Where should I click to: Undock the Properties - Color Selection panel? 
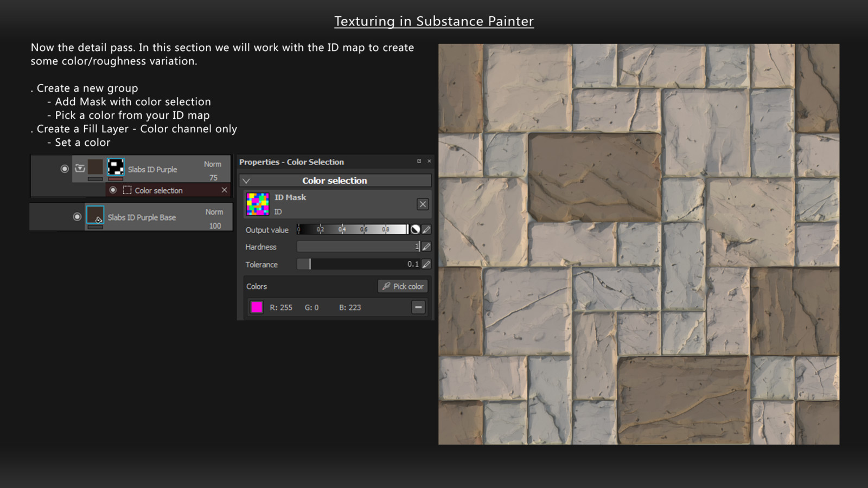point(419,161)
